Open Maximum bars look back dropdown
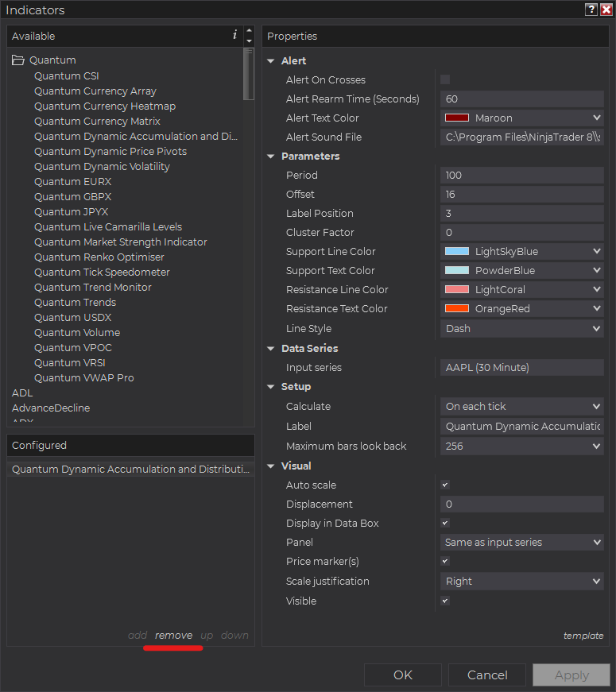The height and width of the screenshot is (692, 616). pos(522,446)
